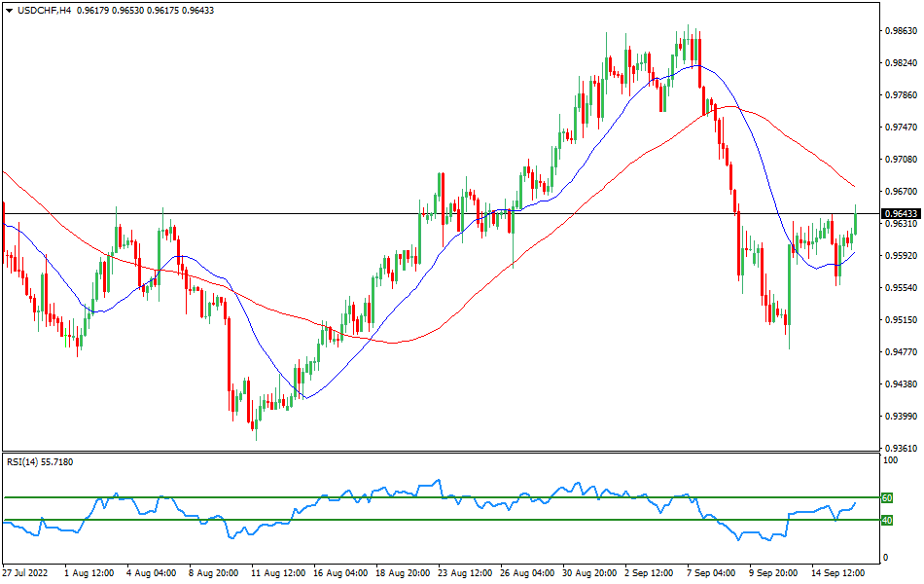Click the 0.98630 price on the scale

pyautogui.click(x=900, y=31)
